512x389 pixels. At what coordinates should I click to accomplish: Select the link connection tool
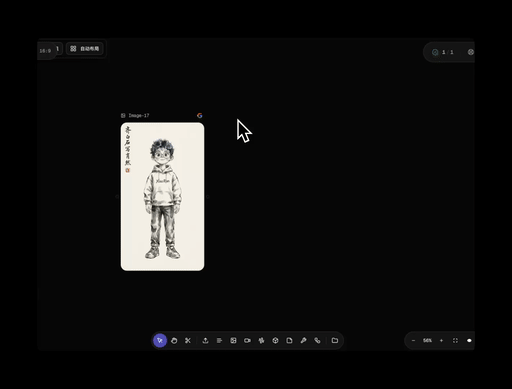[x=317, y=340]
